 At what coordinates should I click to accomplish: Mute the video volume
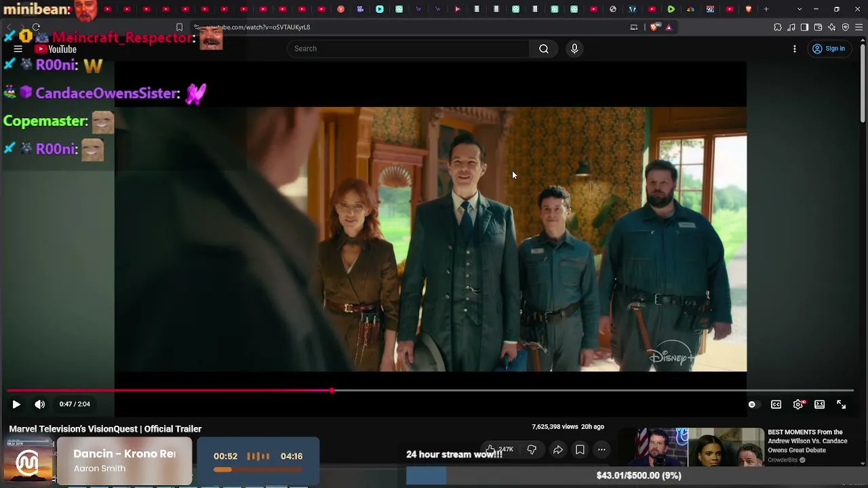coord(40,405)
